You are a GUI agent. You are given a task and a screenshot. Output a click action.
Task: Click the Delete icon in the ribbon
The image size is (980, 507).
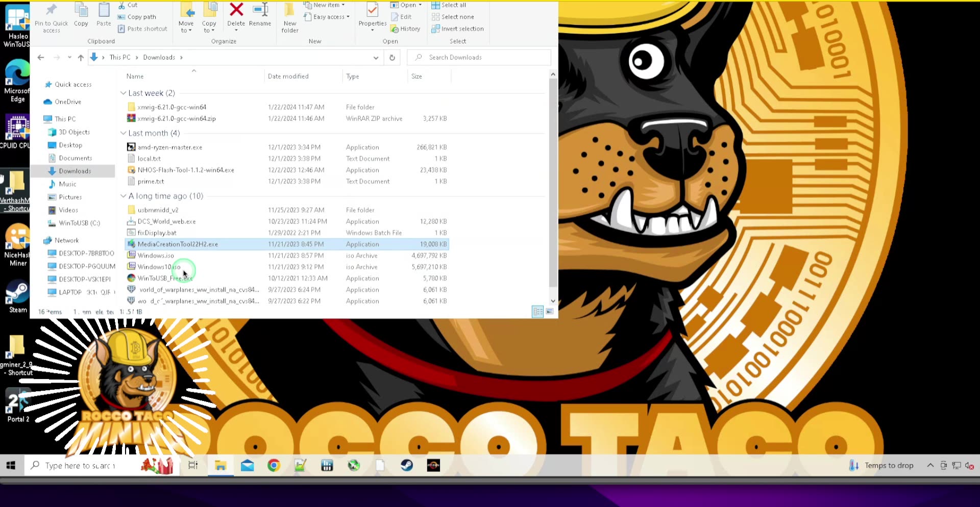point(236,17)
